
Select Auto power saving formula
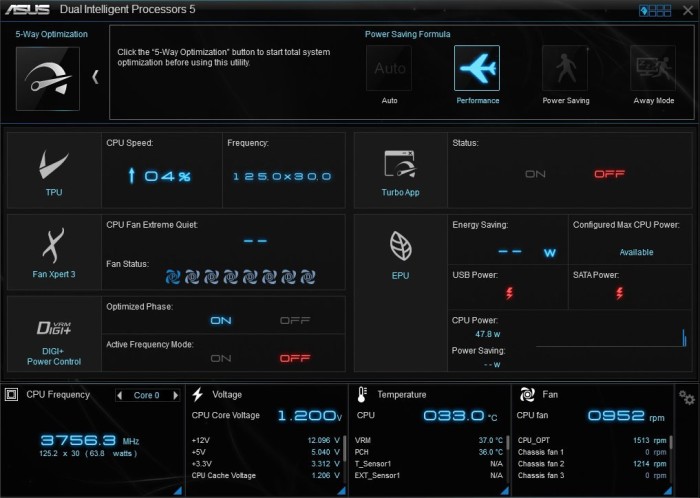[x=389, y=68]
